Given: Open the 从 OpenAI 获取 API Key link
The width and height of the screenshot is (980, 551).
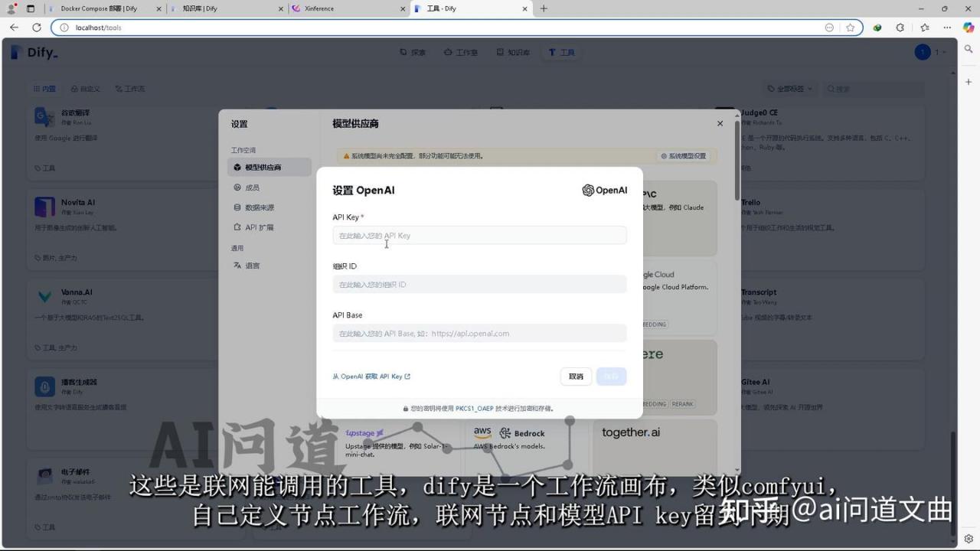Looking at the screenshot, I should [371, 377].
